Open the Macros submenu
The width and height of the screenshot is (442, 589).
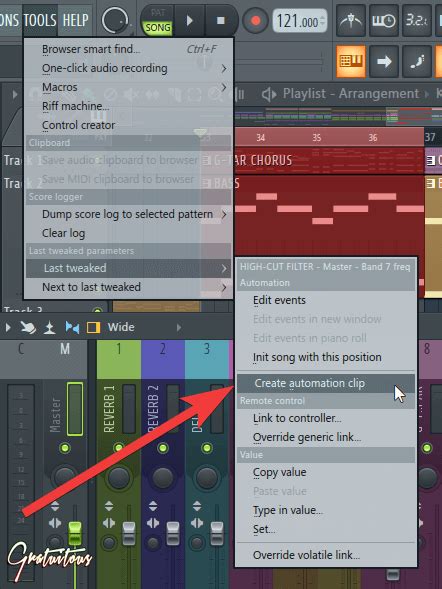[x=128, y=87]
